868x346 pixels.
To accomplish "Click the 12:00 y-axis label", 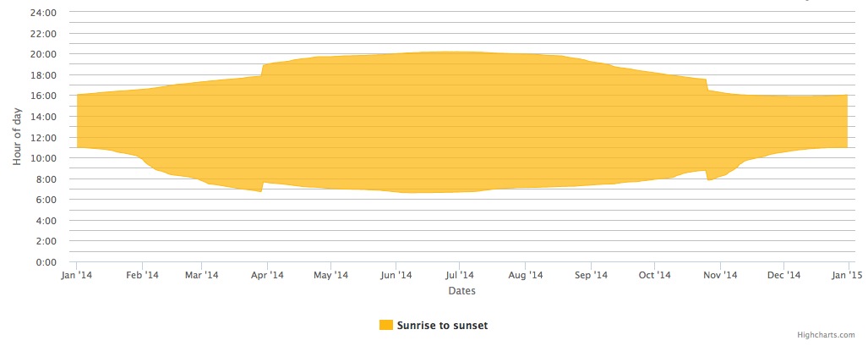I will pyautogui.click(x=45, y=138).
